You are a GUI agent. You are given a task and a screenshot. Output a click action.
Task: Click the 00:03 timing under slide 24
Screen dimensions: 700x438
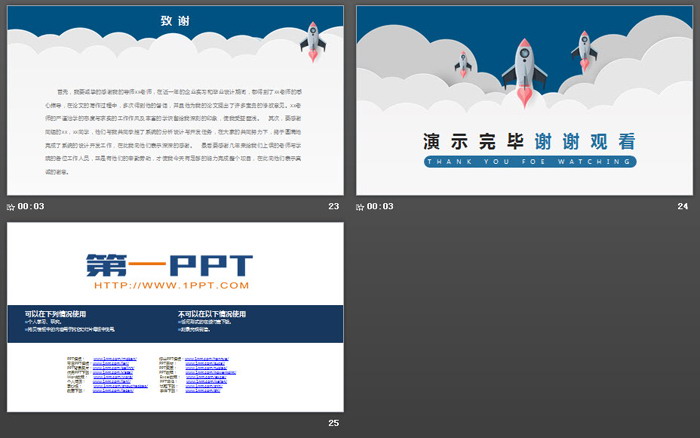pyautogui.click(x=380, y=206)
